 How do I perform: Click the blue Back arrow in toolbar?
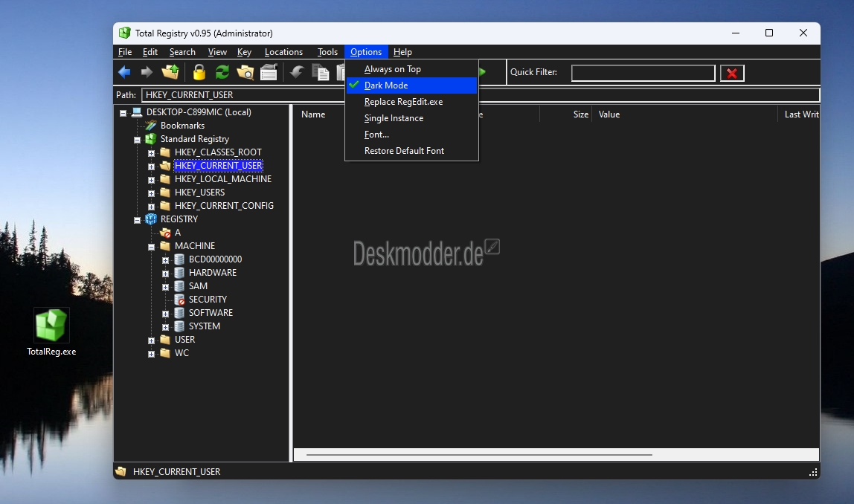point(124,72)
